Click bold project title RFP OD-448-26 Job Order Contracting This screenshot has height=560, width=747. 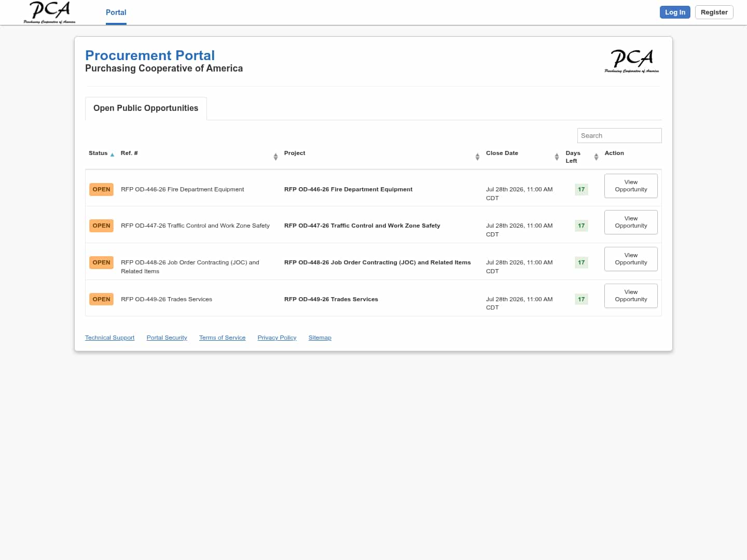(377, 262)
